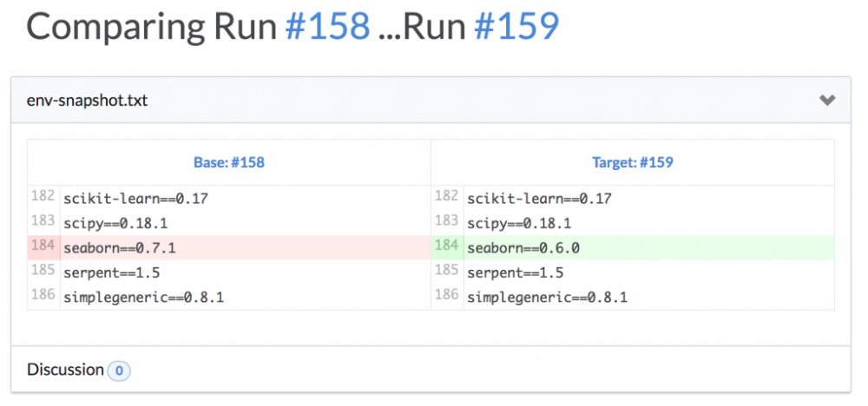Open the Discussion section
868x406 pixels.
[65, 370]
